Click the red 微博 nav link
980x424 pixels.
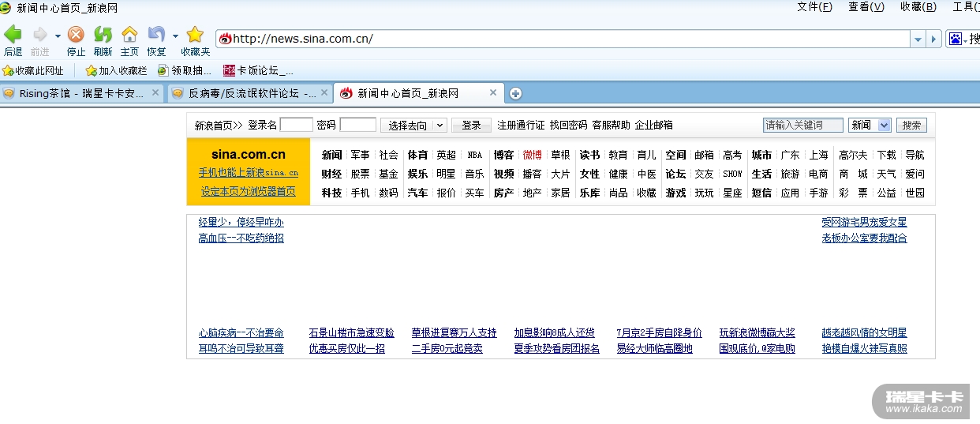point(532,155)
